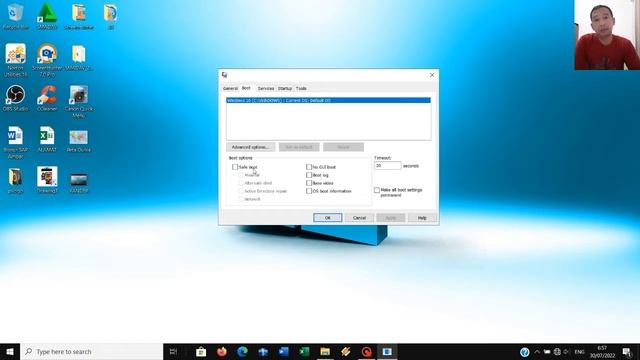Click the System Configuration title bar icon
The image size is (640, 360).
click(x=224, y=75)
